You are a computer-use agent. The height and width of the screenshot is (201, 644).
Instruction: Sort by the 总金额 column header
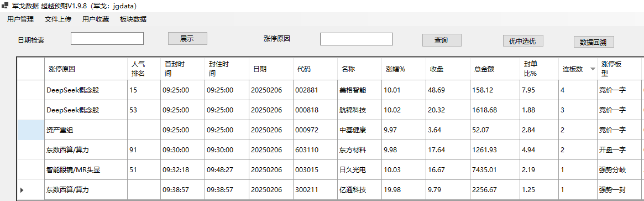coord(495,69)
